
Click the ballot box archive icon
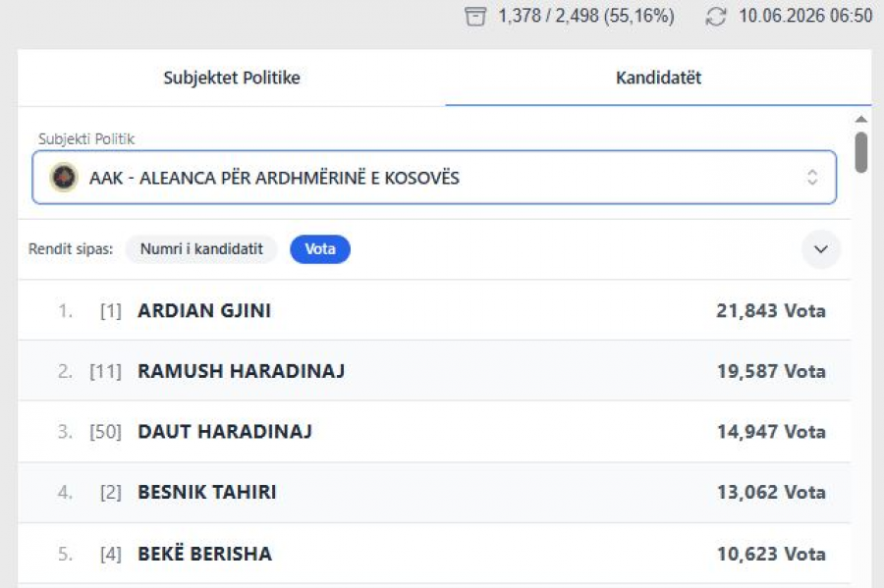tap(475, 17)
